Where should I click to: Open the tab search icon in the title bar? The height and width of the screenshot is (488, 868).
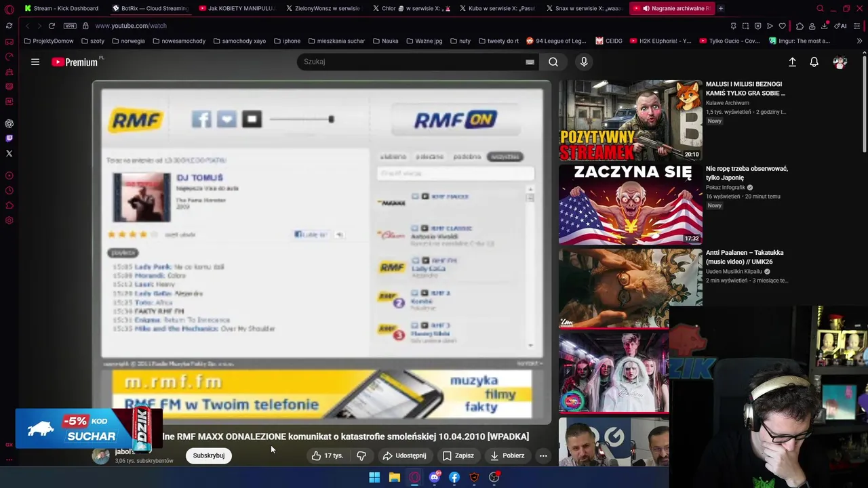820,9
